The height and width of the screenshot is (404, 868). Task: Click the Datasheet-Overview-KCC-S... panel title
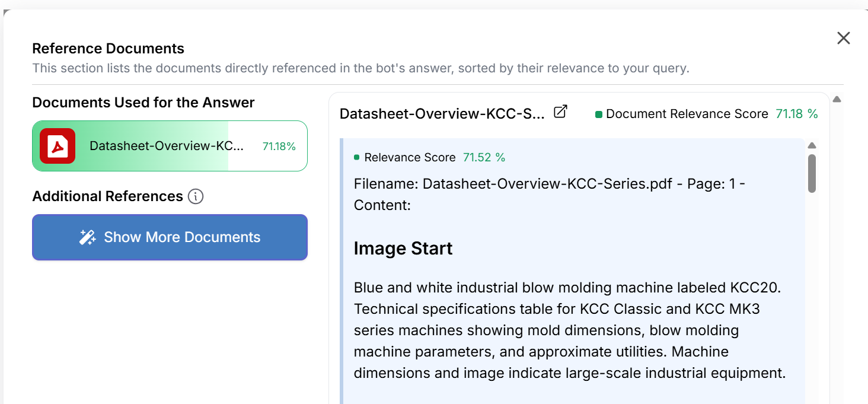[x=442, y=114]
